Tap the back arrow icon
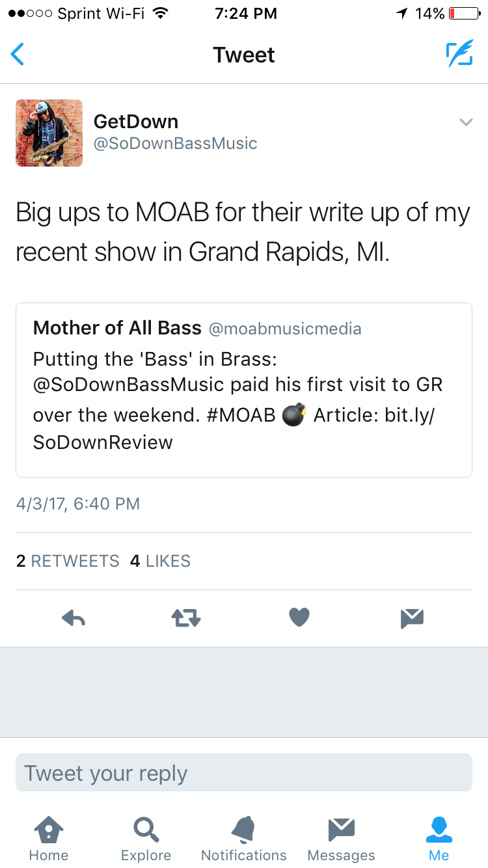The width and height of the screenshot is (488, 868). (18, 55)
